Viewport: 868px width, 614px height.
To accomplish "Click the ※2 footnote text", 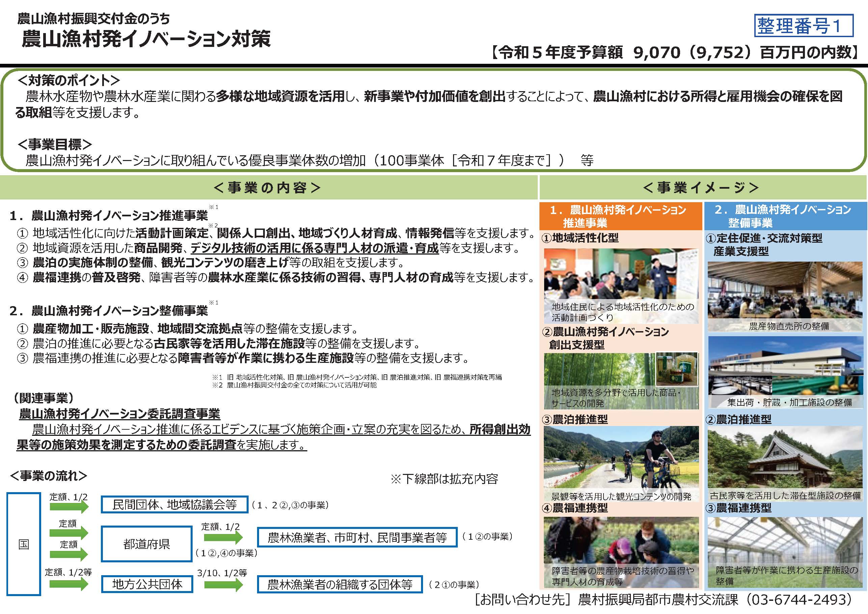I will pyautogui.click(x=294, y=385).
